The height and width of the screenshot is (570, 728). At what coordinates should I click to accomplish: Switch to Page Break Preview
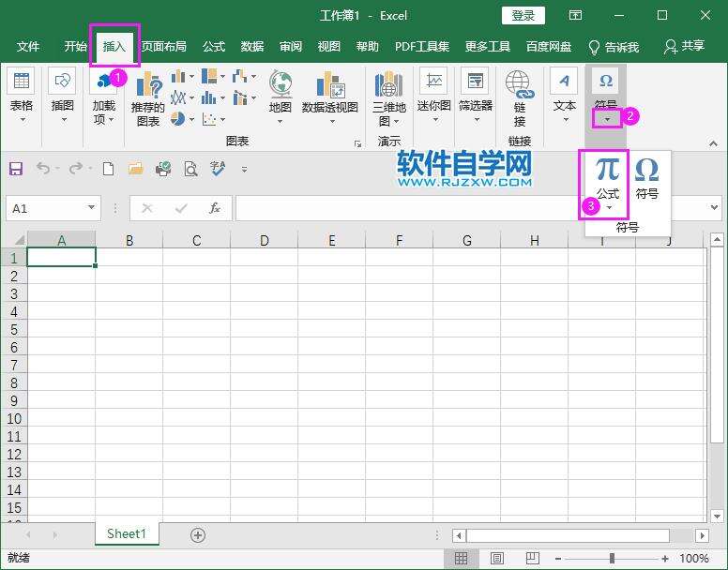[x=533, y=558]
